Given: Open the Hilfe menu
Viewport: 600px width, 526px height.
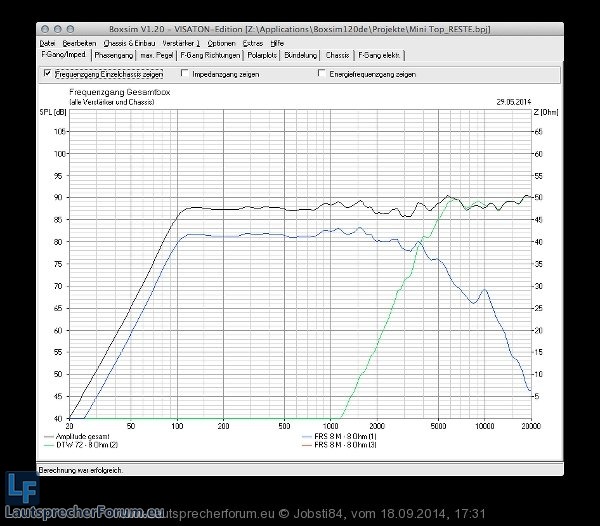Looking at the screenshot, I should pyautogui.click(x=277, y=44).
